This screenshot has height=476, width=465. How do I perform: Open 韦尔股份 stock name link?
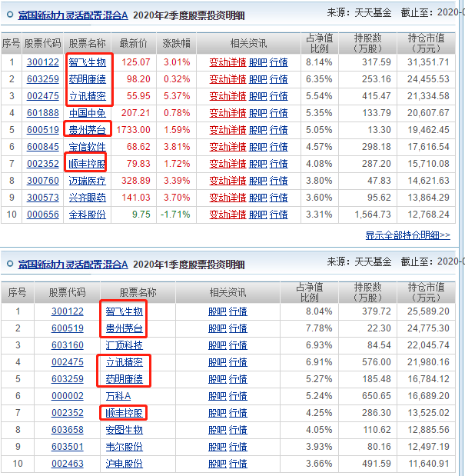coord(124,447)
